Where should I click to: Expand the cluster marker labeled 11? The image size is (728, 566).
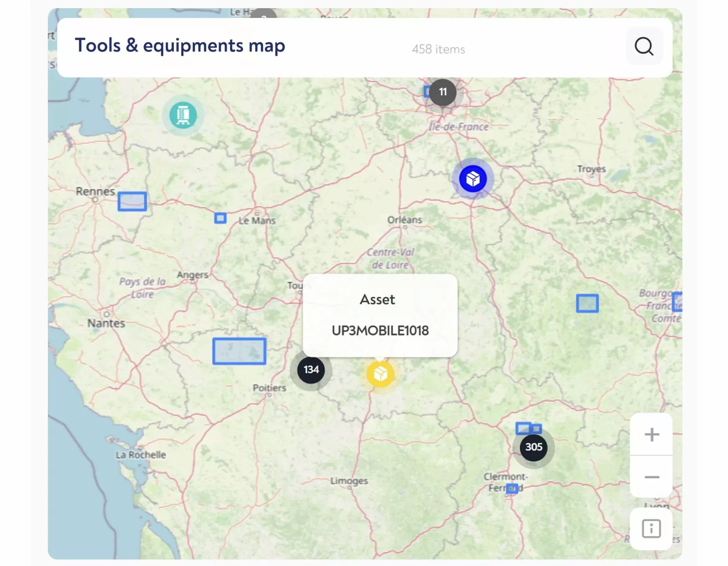[443, 92]
